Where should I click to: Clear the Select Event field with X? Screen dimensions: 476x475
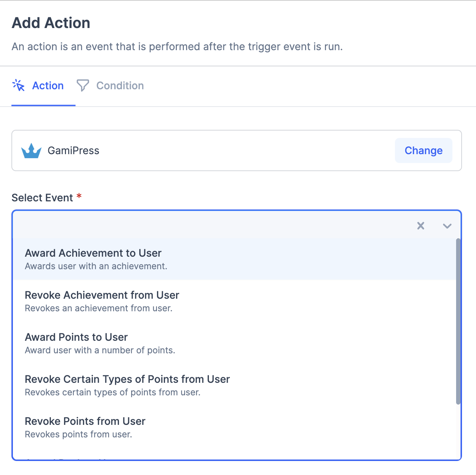coord(420,226)
